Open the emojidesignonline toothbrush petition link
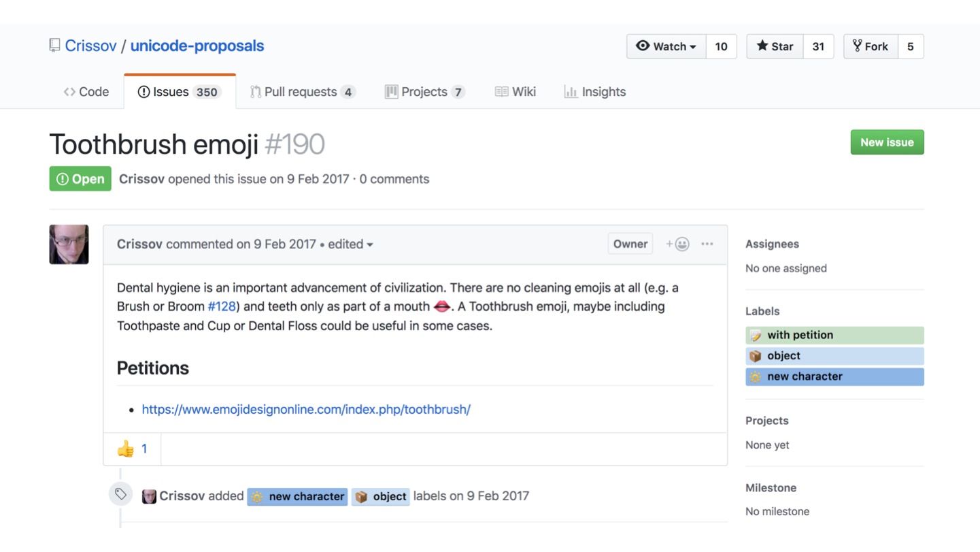The width and height of the screenshot is (980, 552). 306,409
